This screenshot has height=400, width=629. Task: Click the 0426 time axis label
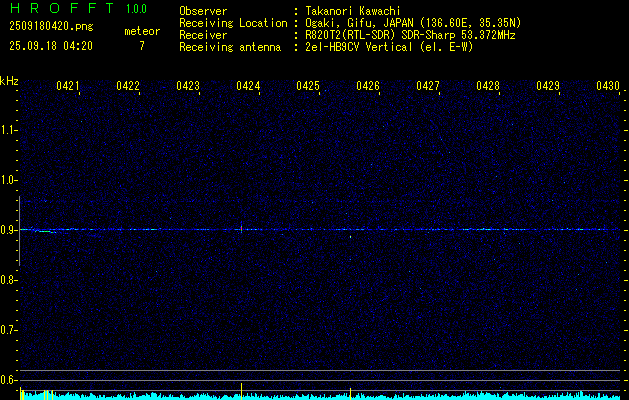point(368,85)
